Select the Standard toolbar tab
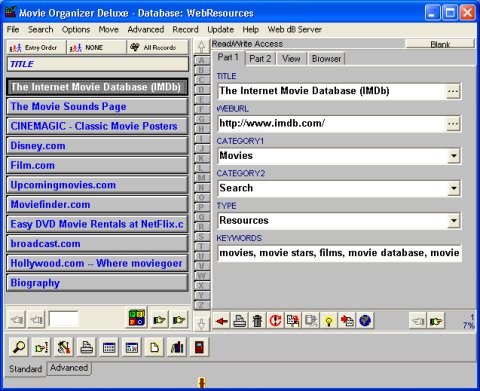This screenshot has width=480, height=391. point(25,369)
